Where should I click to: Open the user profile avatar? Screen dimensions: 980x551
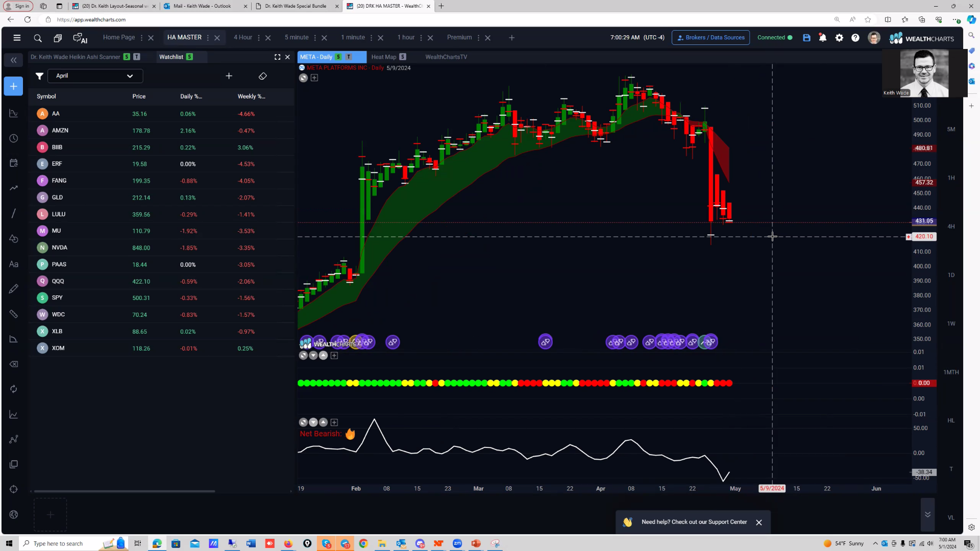[x=874, y=38]
